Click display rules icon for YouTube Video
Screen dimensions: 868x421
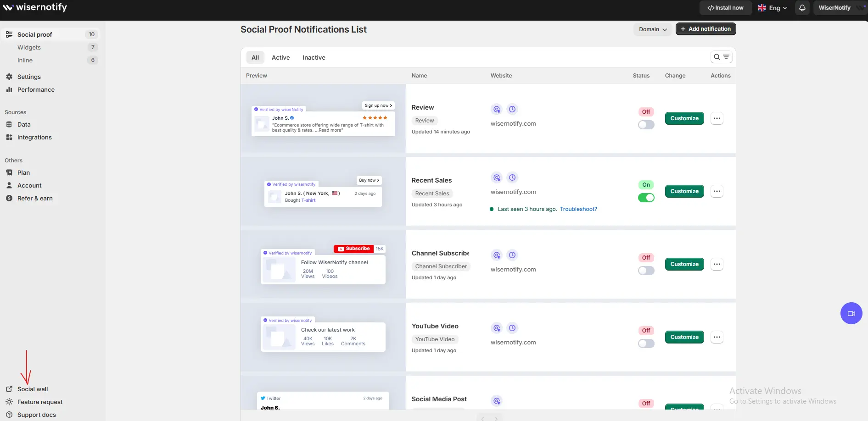[x=497, y=328]
